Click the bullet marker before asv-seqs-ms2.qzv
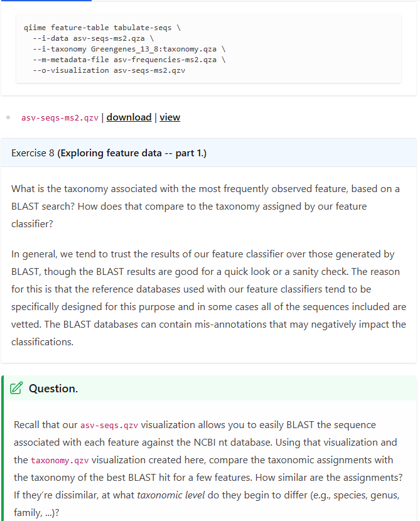Screen dimensions: 420x521 (x=8, y=117)
